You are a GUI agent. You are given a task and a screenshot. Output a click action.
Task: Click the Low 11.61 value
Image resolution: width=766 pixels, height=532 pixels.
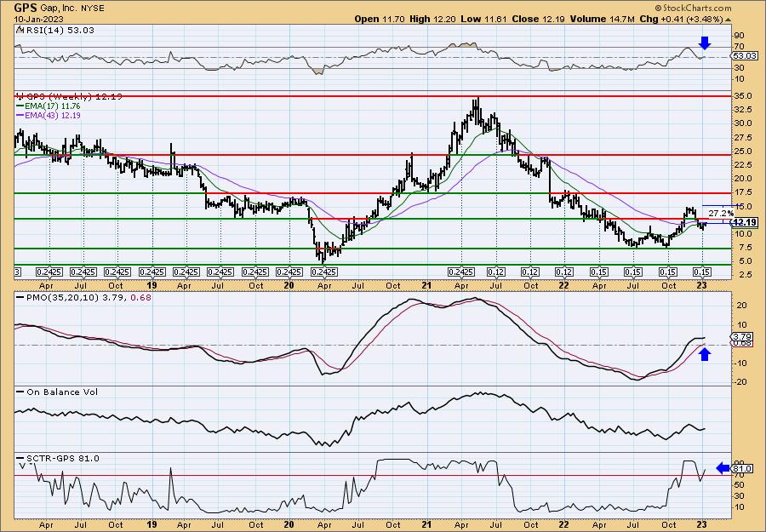pyautogui.click(x=482, y=19)
